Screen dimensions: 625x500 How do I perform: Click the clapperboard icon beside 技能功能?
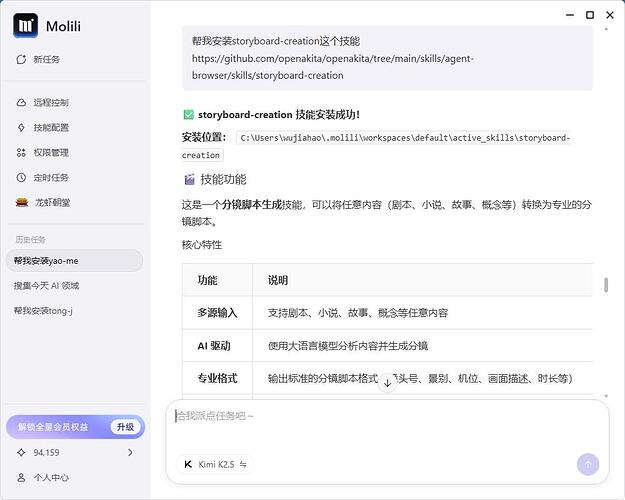[189, 180]
